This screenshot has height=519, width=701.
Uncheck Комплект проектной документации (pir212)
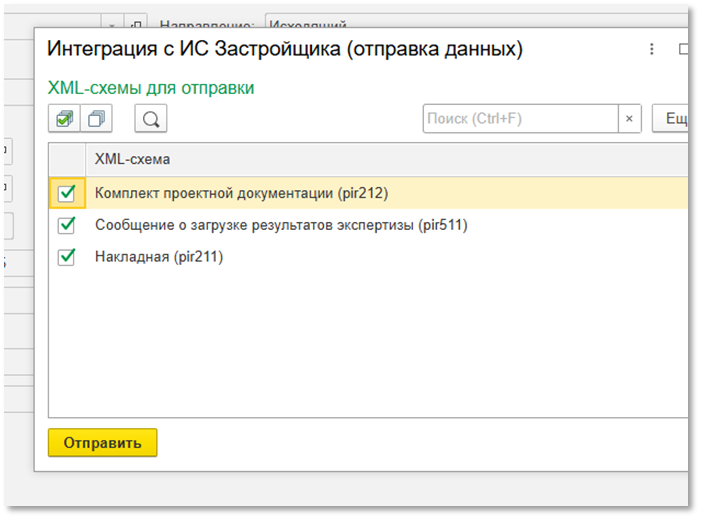pyautogui.click(x=67, y=193)
